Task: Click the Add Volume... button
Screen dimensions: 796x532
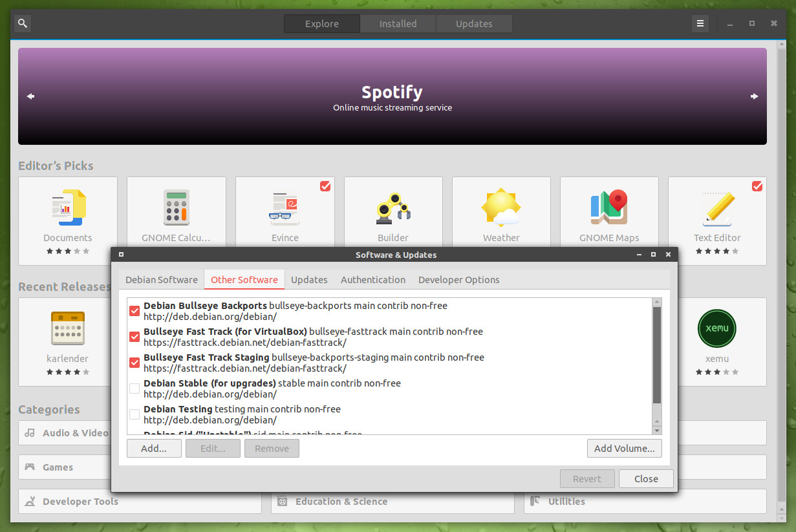Action: click(x=625, y=449)
